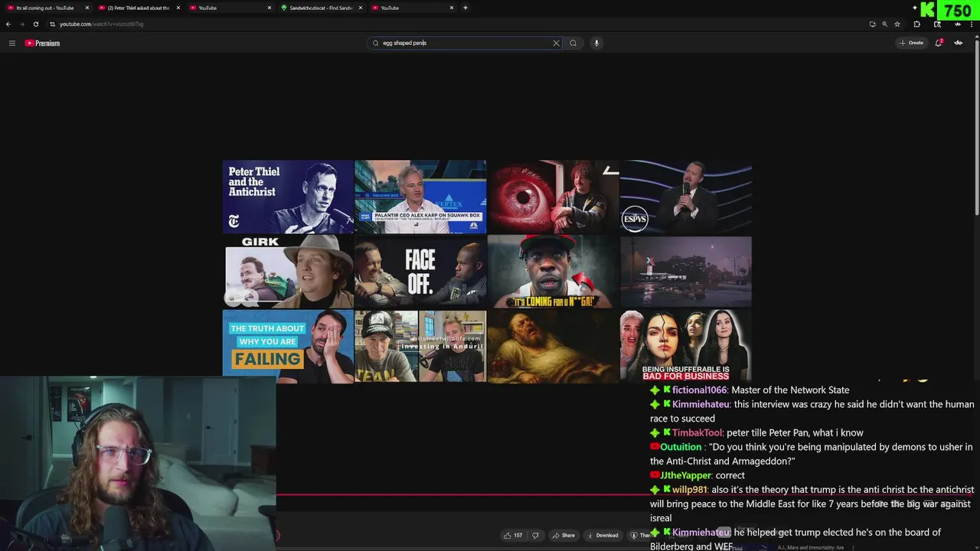Image resolution: width=980 pixels, height=551 pixels.
Task: Dislike the video with thumbs down
Action: pos(535,535)
